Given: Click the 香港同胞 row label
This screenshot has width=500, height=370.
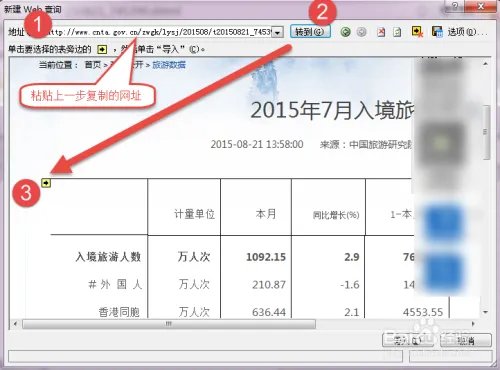Looking at the screenshot, I should click(x=119, y=312).
